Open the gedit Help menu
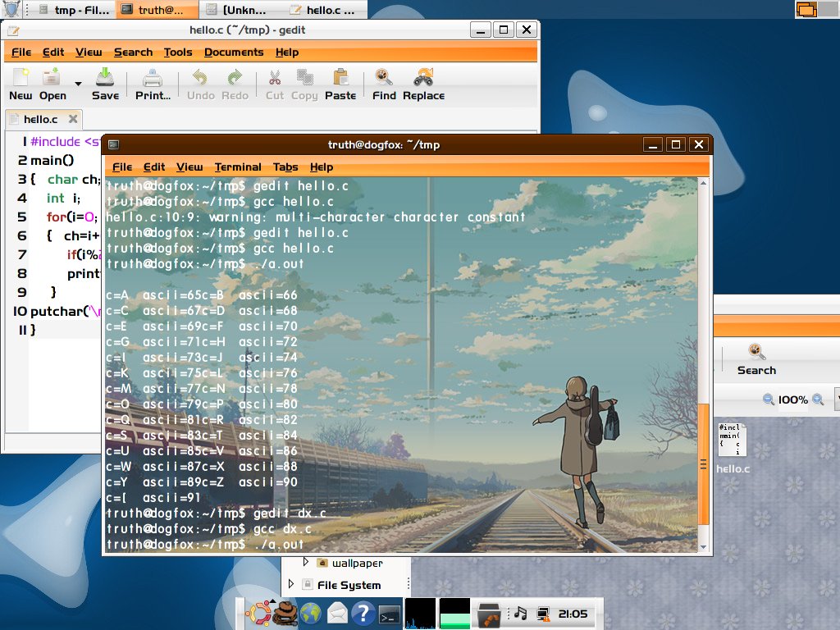Screen dimensions: 840x630 [287, 52]
